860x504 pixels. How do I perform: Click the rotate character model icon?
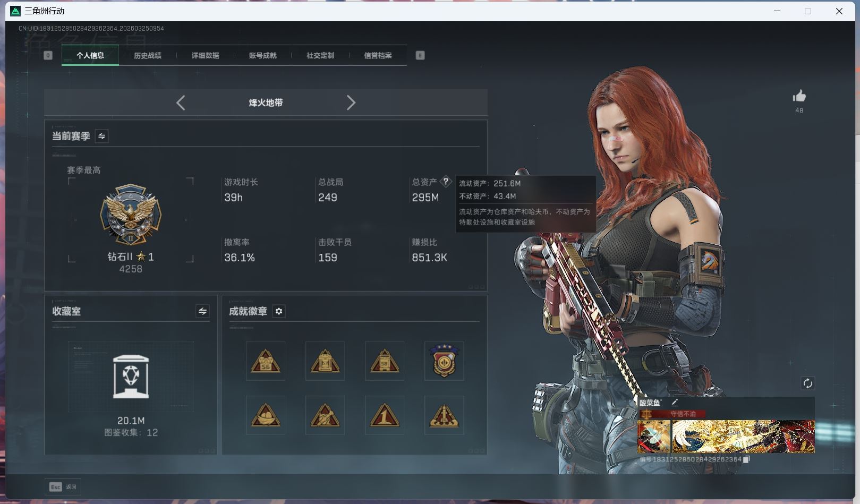(x=807, y=383)
